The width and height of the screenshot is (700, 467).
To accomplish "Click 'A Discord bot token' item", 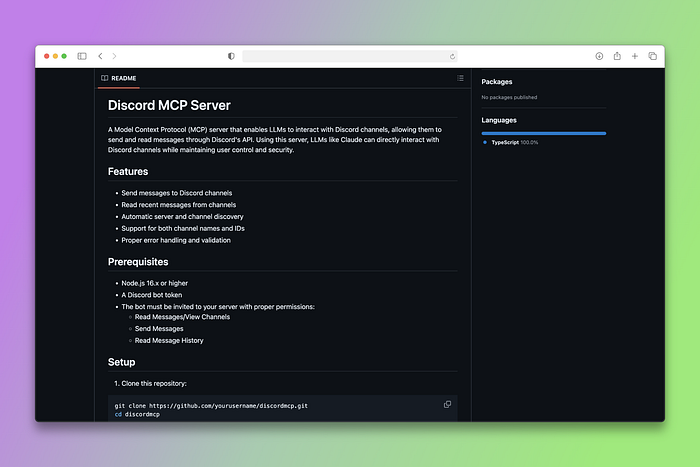I will pyautogui.click(x=151, y=295).
